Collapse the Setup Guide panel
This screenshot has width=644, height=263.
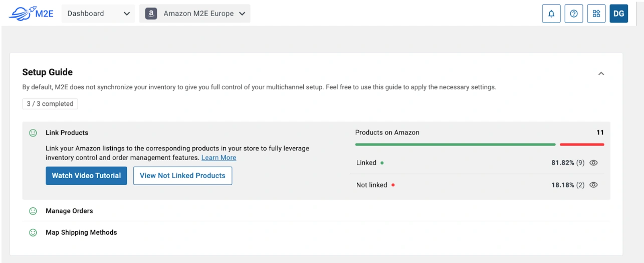[x=601, y=74]
